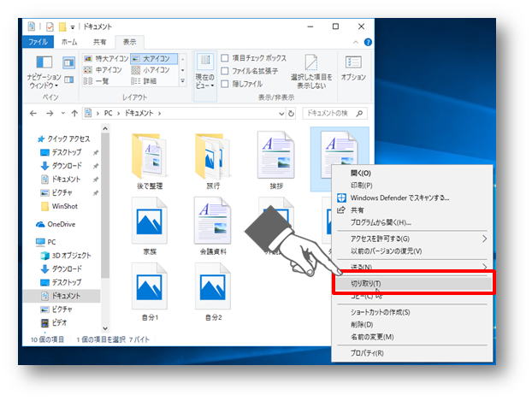Choose Windows Defender でスキャンする
532x401 pixels.
412,198
